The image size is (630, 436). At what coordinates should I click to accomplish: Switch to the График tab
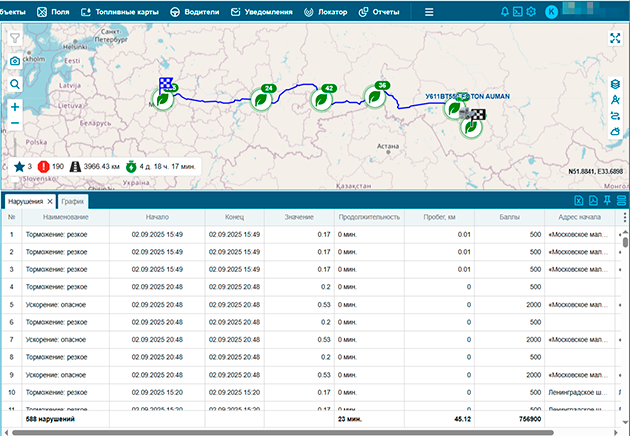tap(74, 202)
